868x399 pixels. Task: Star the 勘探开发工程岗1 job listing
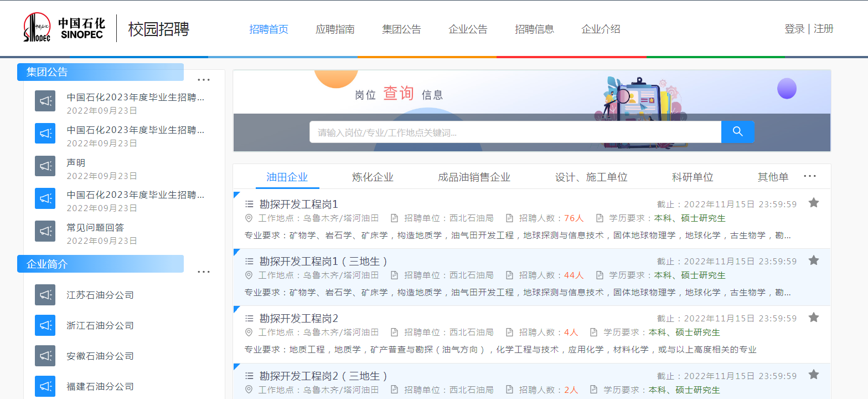[x=813, y=203]
